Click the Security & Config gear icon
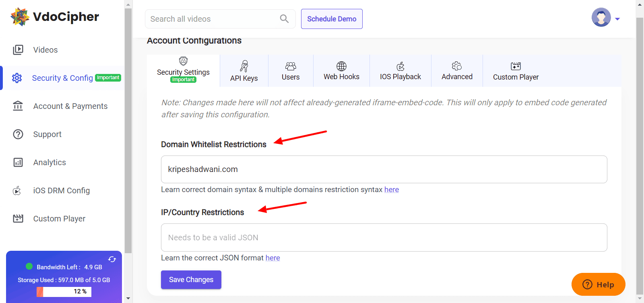 pos(17,78)
